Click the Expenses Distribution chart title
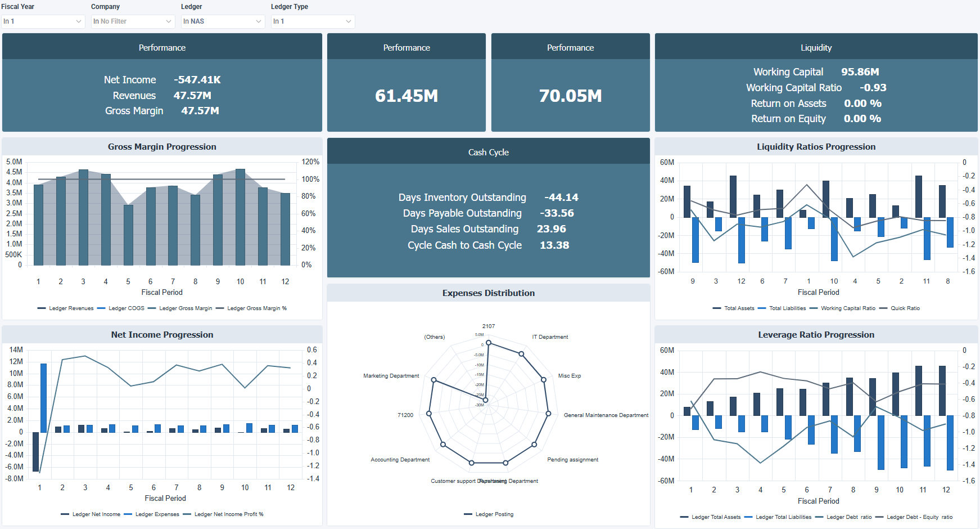Image resolution: width=980 pixels, height=529 pixels. [x=489, y=293]
